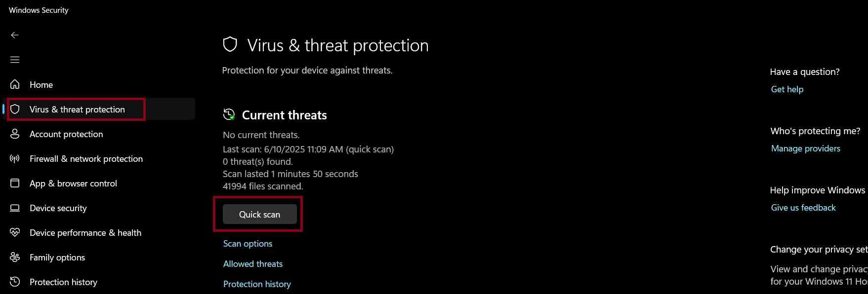Image resolution: width=868 pixels, height=294 pixels.
Task: Open Manage providers
Action: [x=805, y=148]
